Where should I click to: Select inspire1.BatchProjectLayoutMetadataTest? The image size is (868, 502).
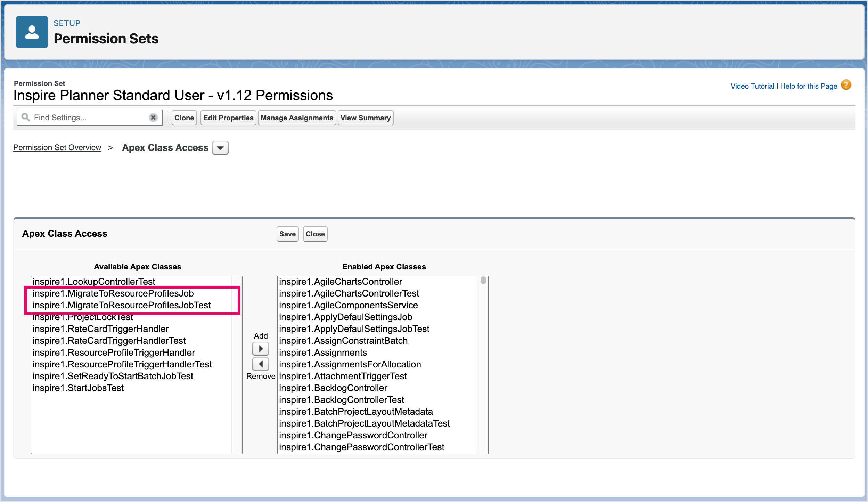[x=378, y=423]
